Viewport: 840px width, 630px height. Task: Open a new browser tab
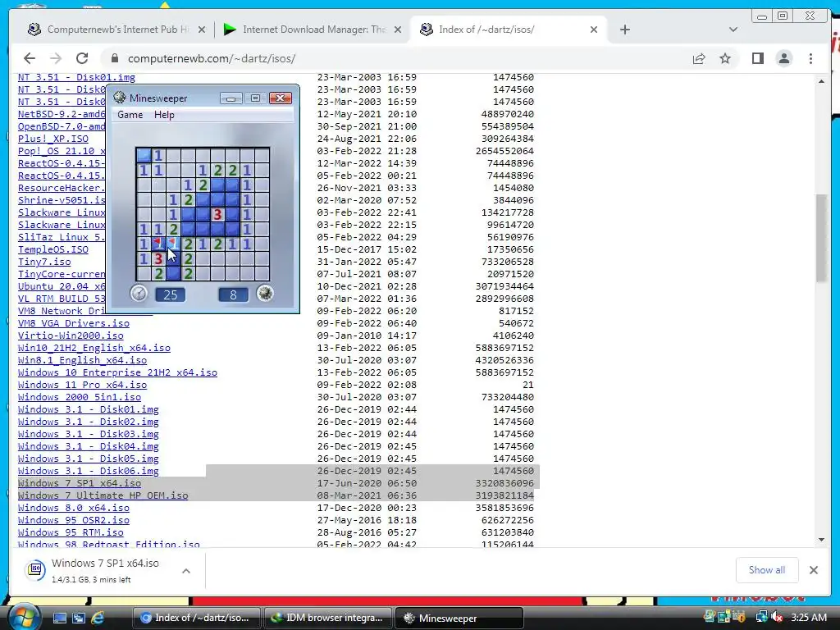(624, 30)
